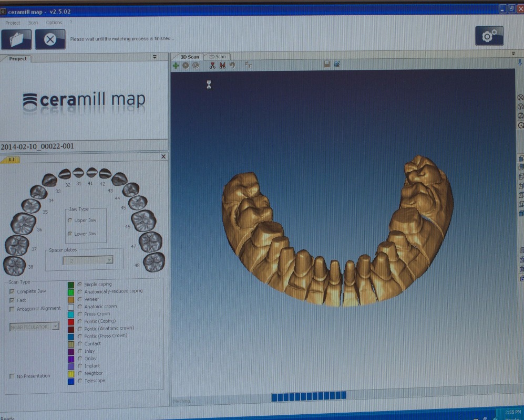
Task: Toggle the Complete Jaw checkbox
Action: (x=12, y=291)
